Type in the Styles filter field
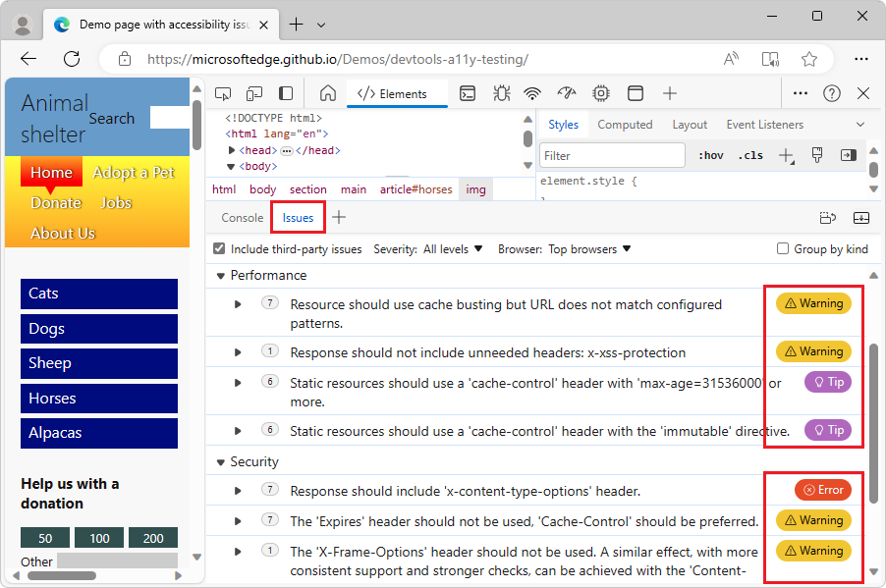 point(611,155)
